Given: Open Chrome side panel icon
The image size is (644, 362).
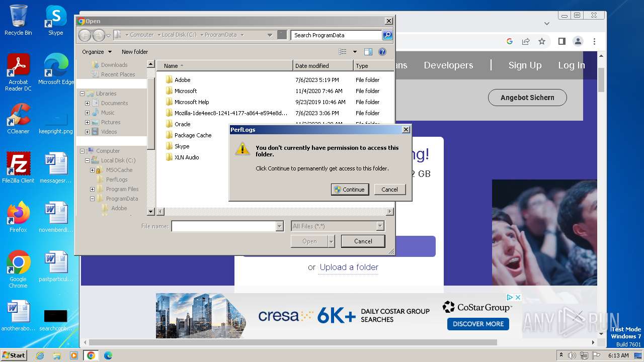Looking at the screenshot, I should click(x=562, y=41).
